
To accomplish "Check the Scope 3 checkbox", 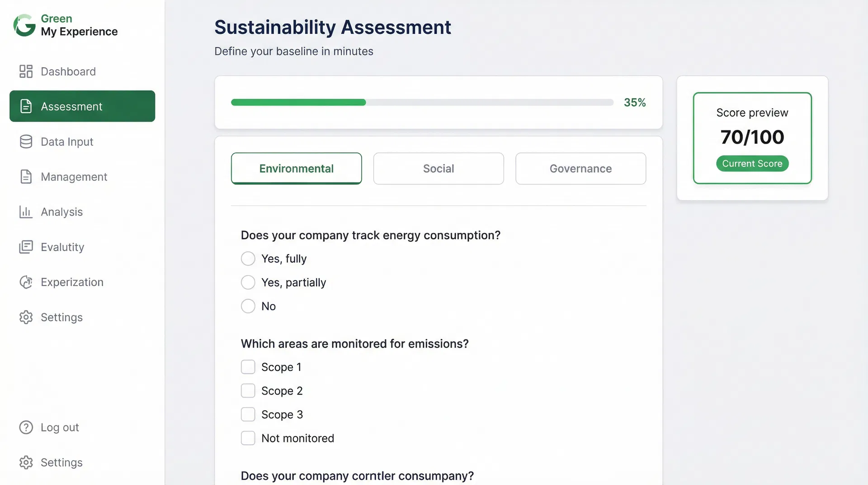I will click(248, 414).
